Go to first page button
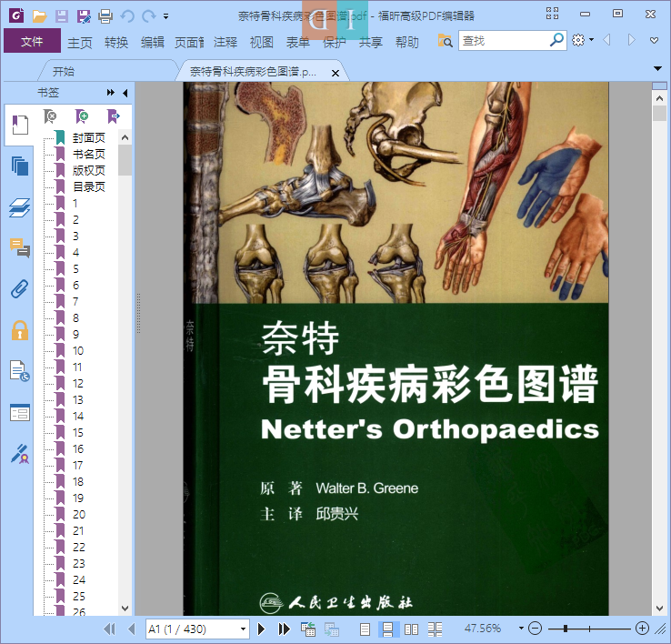 point(109,629)
